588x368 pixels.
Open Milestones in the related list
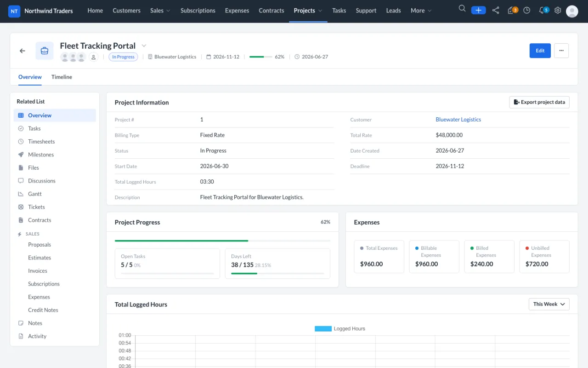(55, 155)
